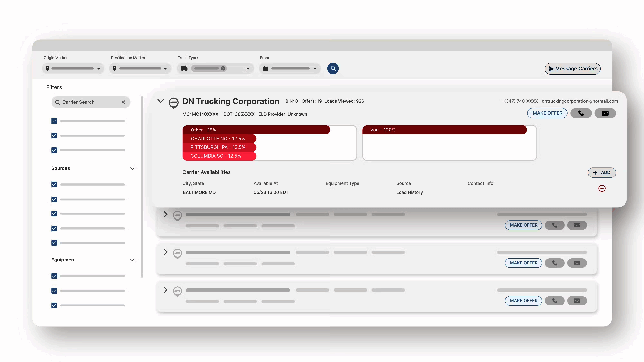The width and height of the screenshot is (644, 362).
Task: Click the Message Carriers button
Action: (572, 69)
